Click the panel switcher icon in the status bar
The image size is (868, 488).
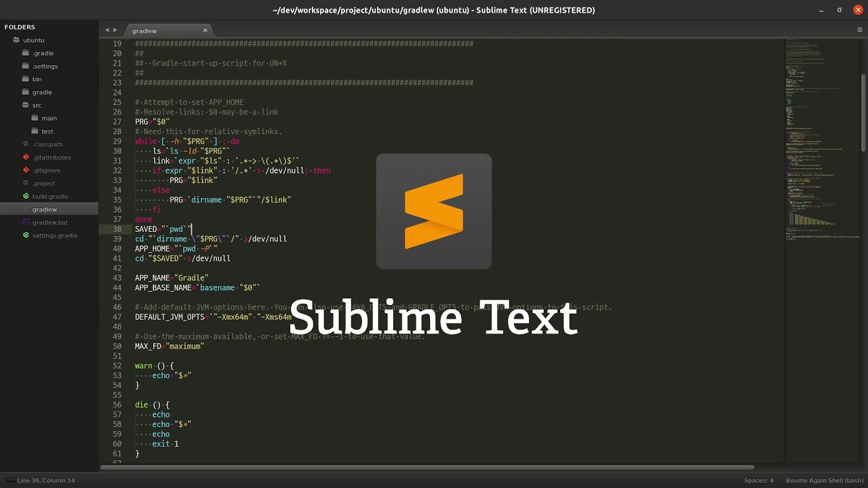pyautogui.click(x=10, y=481)
